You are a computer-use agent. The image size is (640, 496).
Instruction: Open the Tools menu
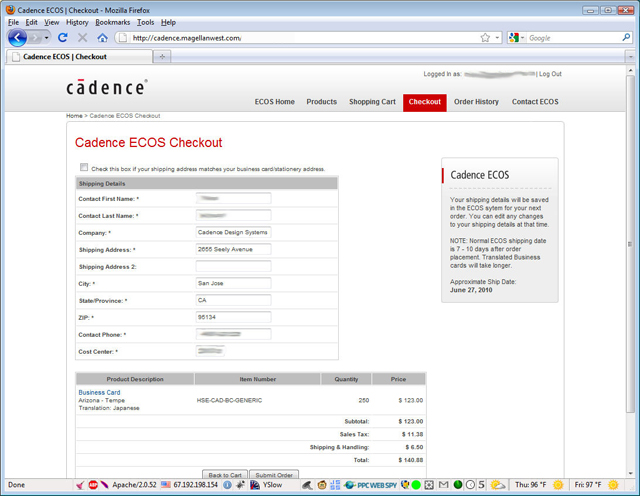tap(146, 22)
